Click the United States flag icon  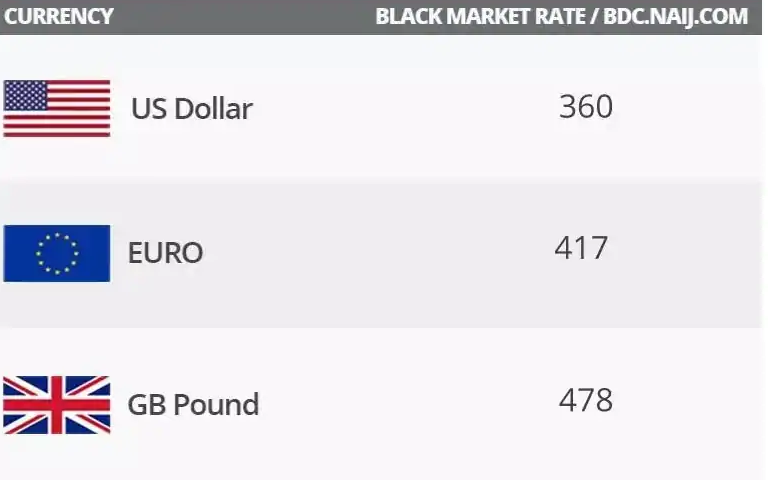57,108
